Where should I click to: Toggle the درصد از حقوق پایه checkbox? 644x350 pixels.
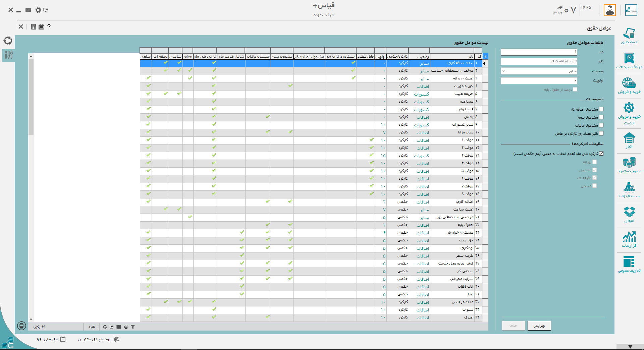pyautogui.click(x=575, y=90)
